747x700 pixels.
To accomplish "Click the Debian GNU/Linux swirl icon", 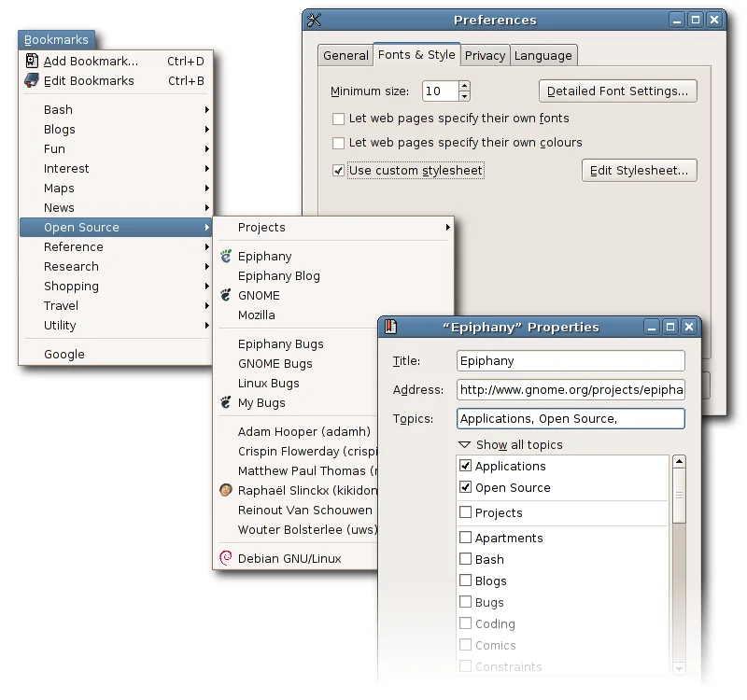I will [224, 558].
